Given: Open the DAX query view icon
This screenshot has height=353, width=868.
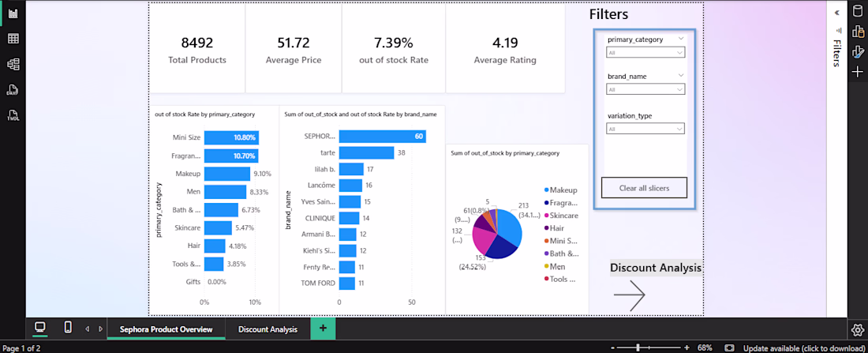Looking at the screenshot, I should tap(13, 90).
